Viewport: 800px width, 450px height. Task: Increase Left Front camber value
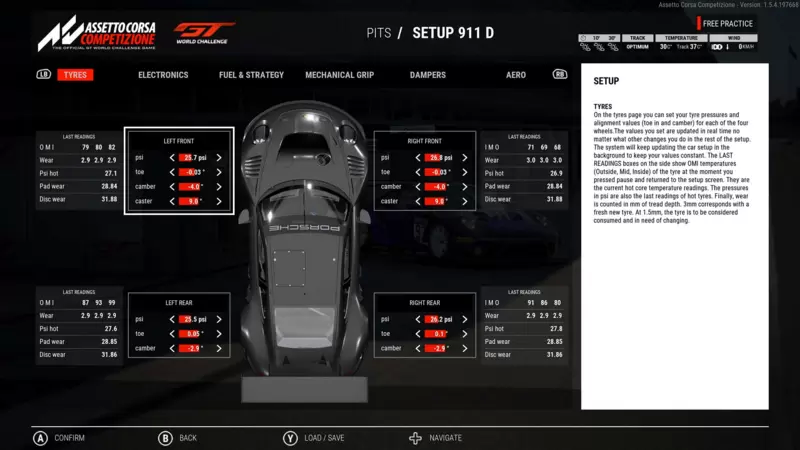pos(219,187)
